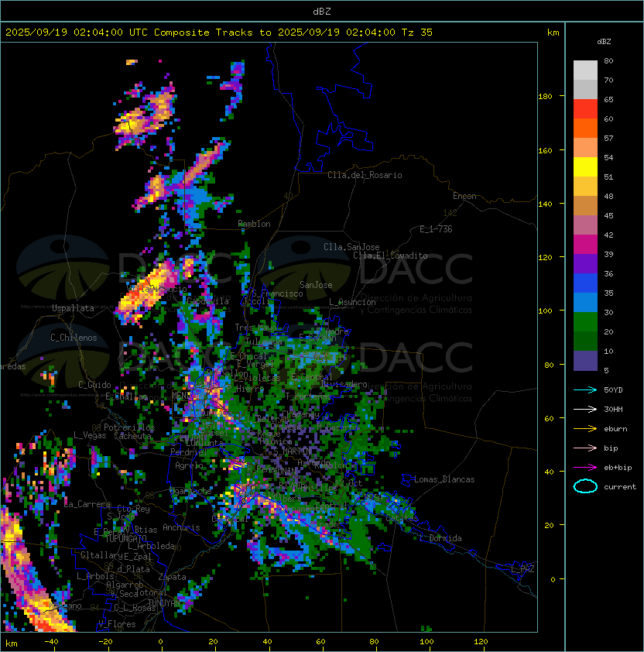Select the dark orange swatch below 60

point(585,128)
